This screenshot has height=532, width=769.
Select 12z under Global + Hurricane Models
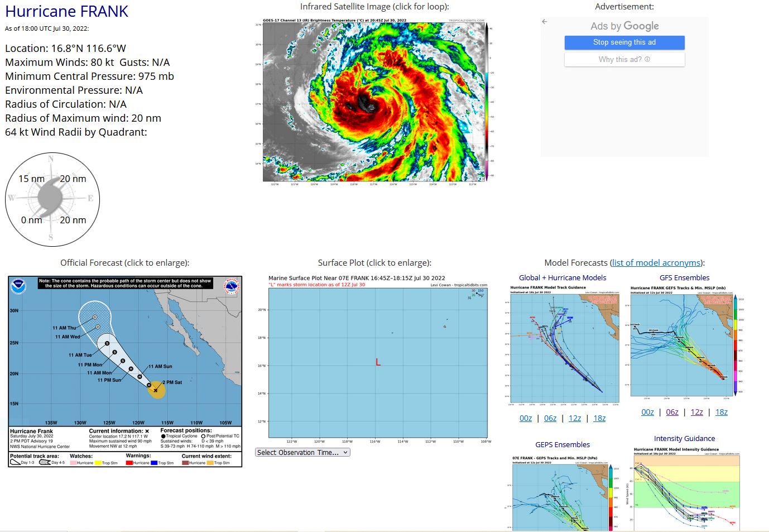coord(575,418)
